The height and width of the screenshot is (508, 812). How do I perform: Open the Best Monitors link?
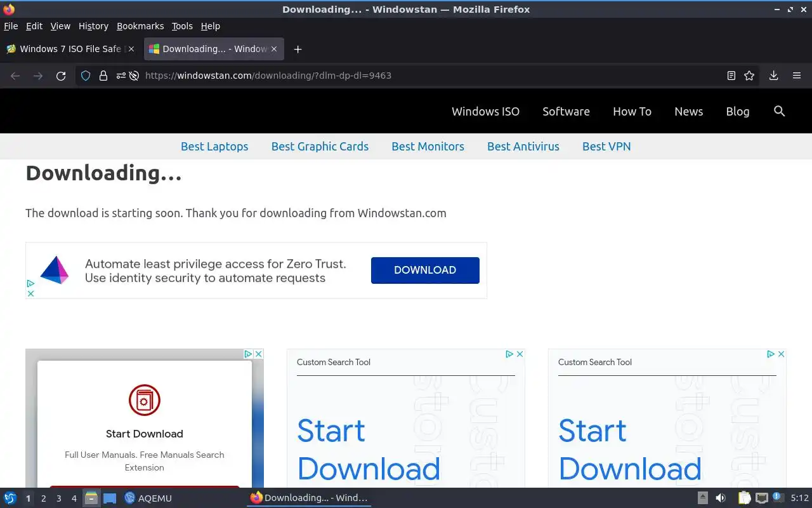428,146
